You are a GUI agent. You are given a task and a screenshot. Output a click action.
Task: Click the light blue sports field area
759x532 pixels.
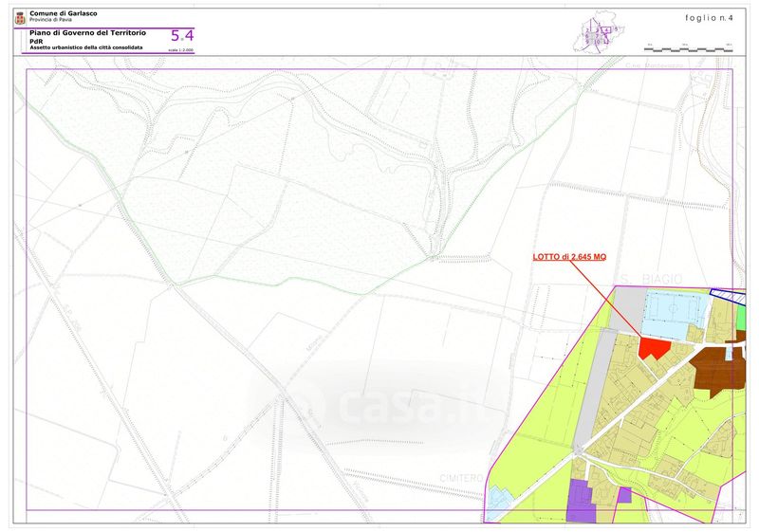pyautogui.click(x=673, y=311)
